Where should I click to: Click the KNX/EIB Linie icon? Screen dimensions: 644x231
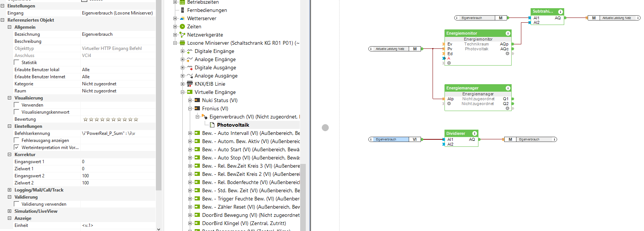190,84
